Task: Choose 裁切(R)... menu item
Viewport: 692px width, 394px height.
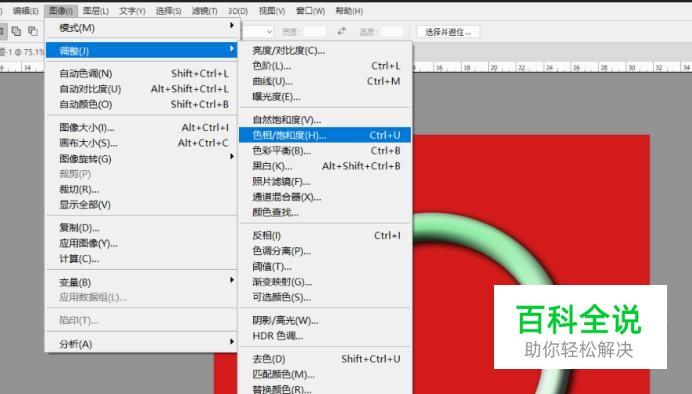Action: pos(141,189)
